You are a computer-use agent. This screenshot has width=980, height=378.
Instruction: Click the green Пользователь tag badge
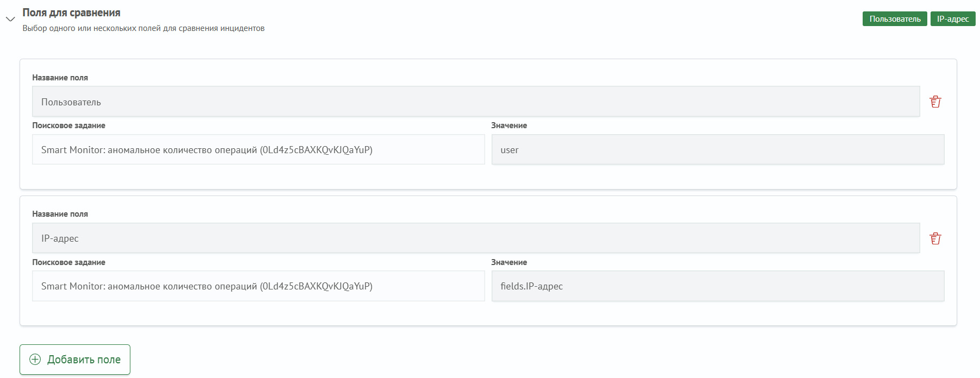tap(894, 19)
